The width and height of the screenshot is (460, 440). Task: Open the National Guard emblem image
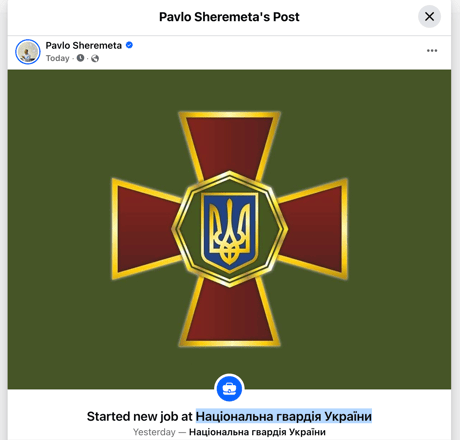click(229, 229)
